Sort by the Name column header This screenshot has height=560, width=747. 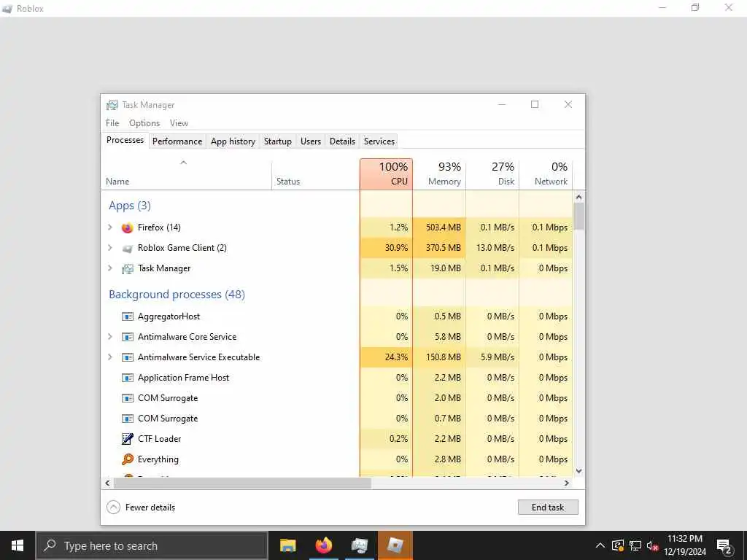(x=186, y=174)
